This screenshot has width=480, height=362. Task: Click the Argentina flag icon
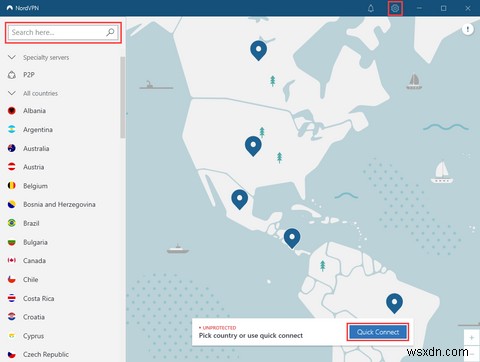pyautogui.click(x=12, y=129)
